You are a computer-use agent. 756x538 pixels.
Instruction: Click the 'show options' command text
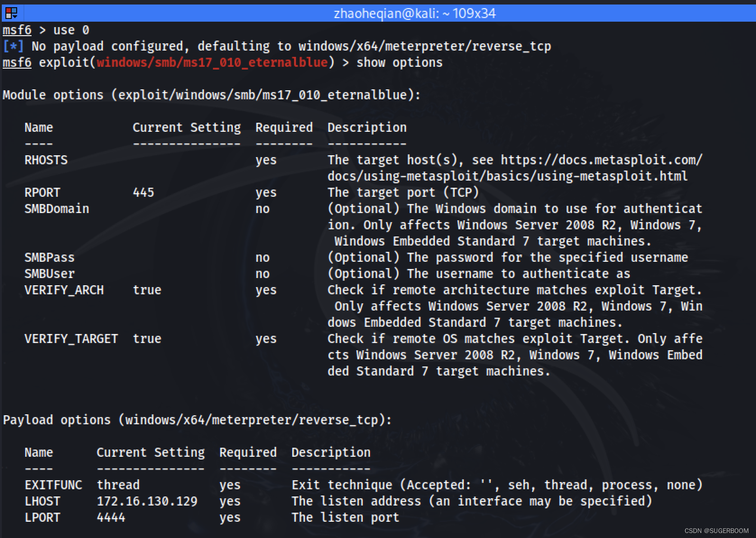[x=400, y=63]
